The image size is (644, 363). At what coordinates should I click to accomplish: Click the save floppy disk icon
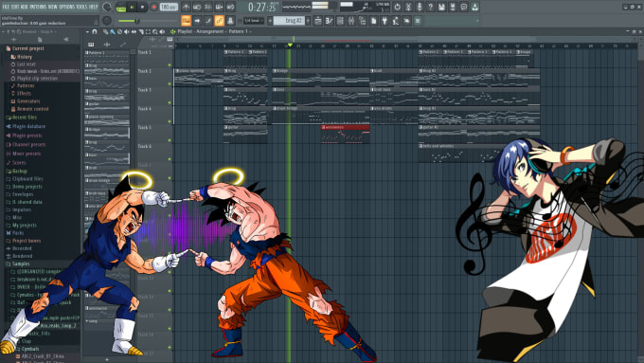(x=441, y=7)
